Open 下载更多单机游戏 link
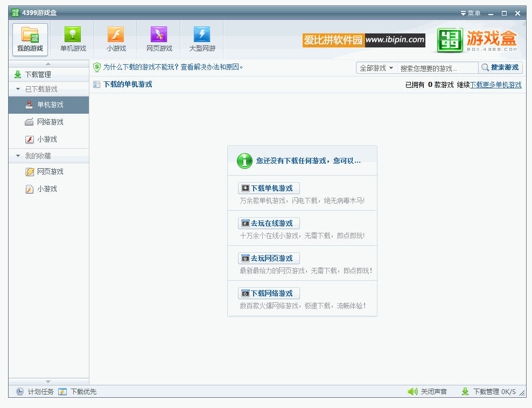The height and width of the screenshot is (408, 532). click(496, 85)
